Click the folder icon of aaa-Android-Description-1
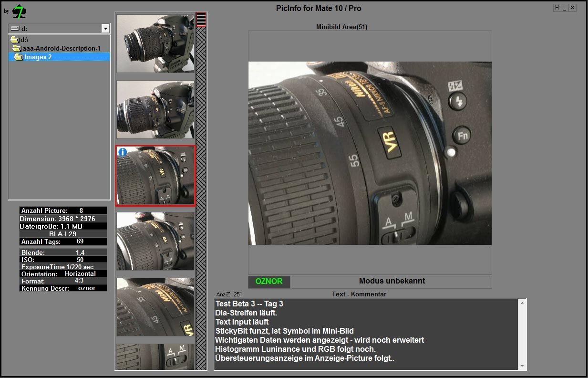Image resolution: width=588 pixels, height=378 pixels. coord(17,48)
